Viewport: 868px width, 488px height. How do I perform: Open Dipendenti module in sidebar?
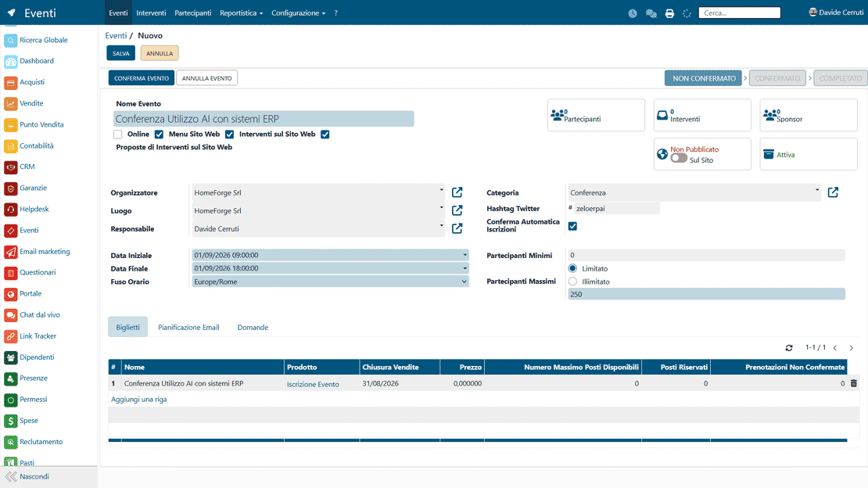tap(29, 357)
